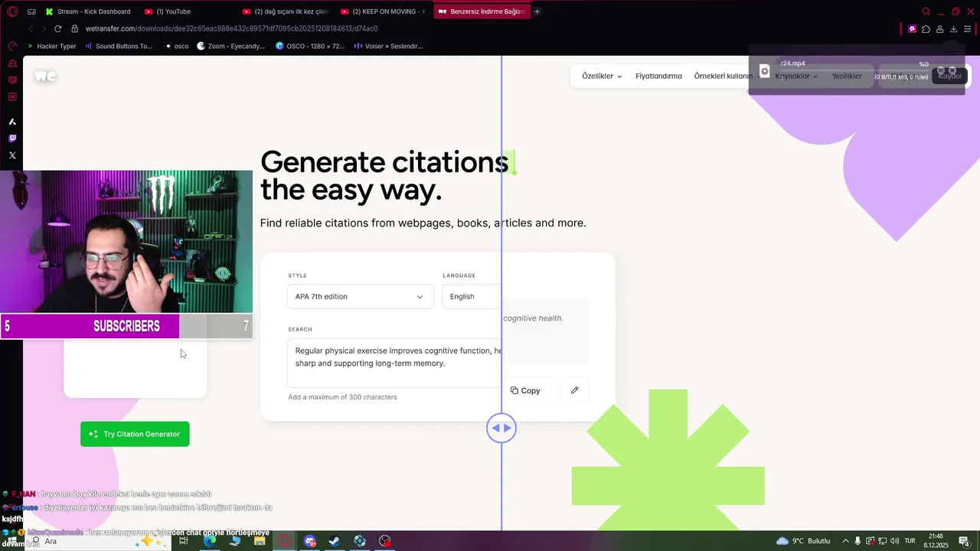
Task: Go forward to next page
Action: 44,28
